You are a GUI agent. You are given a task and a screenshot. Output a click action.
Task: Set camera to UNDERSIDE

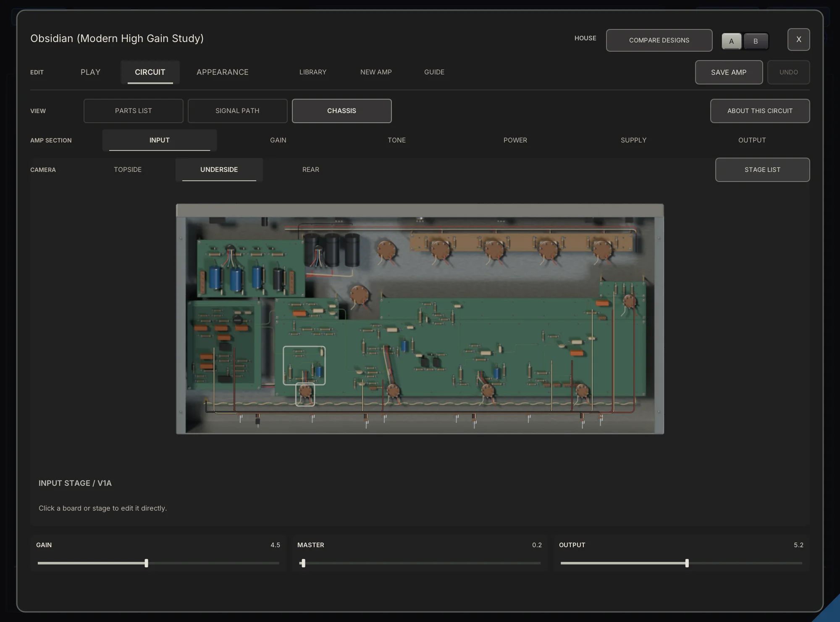219,170
